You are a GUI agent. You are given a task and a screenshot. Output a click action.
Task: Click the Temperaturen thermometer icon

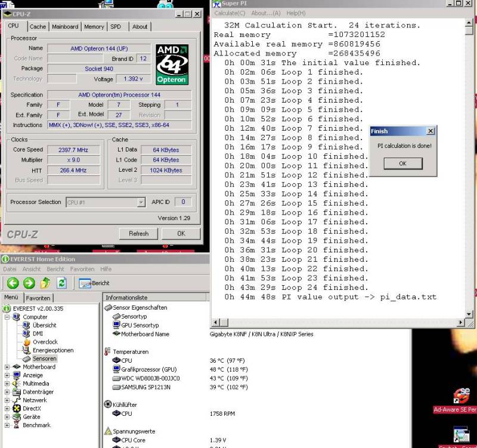click(107, 352)
